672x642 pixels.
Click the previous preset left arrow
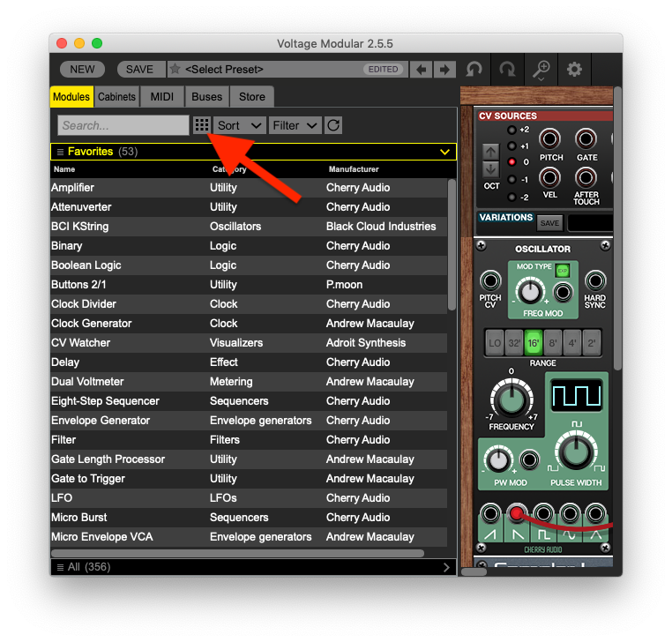tap(422, 69)
